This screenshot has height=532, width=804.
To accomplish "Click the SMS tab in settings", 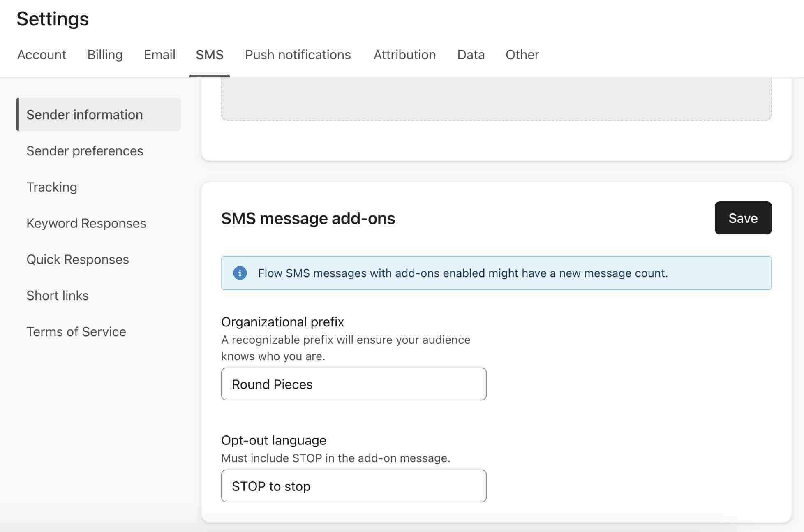I will pos(210,55).
